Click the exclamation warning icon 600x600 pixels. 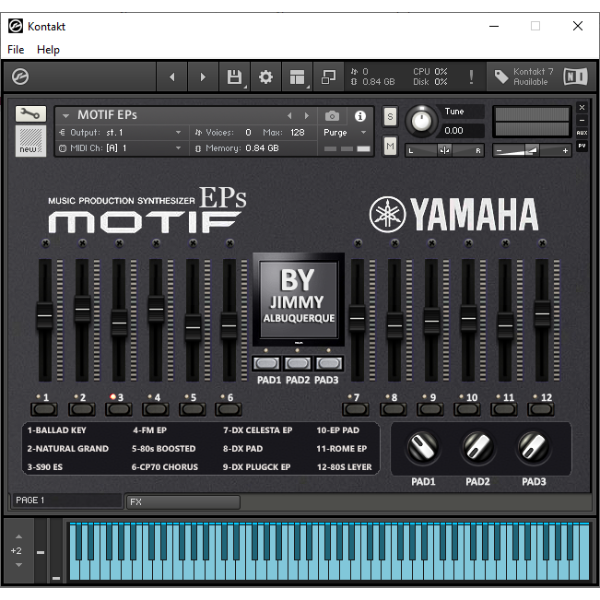(471, 77)
